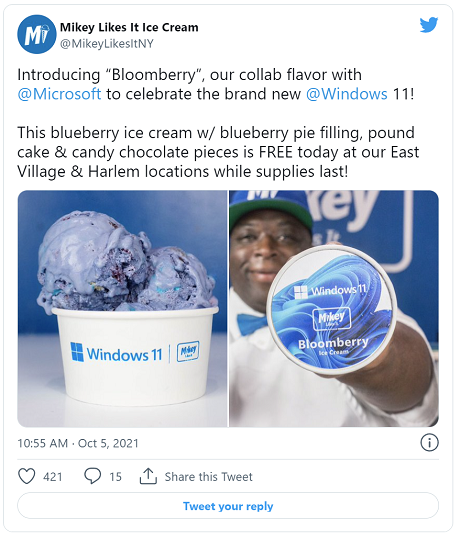The height and width of the screenshot is (540, 460).
Task: Click the share upload arrow icon
Action: [x=148, y=476]
